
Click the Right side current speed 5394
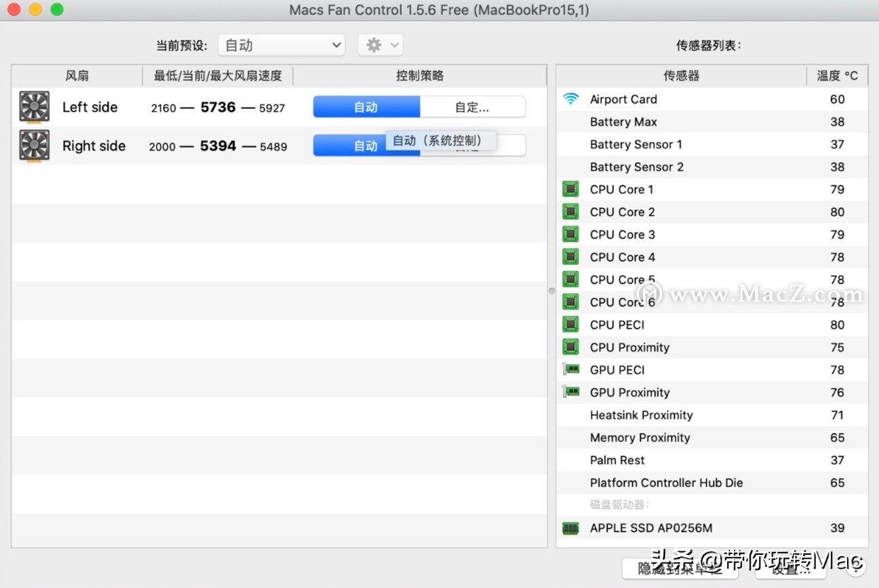[218, 146]
